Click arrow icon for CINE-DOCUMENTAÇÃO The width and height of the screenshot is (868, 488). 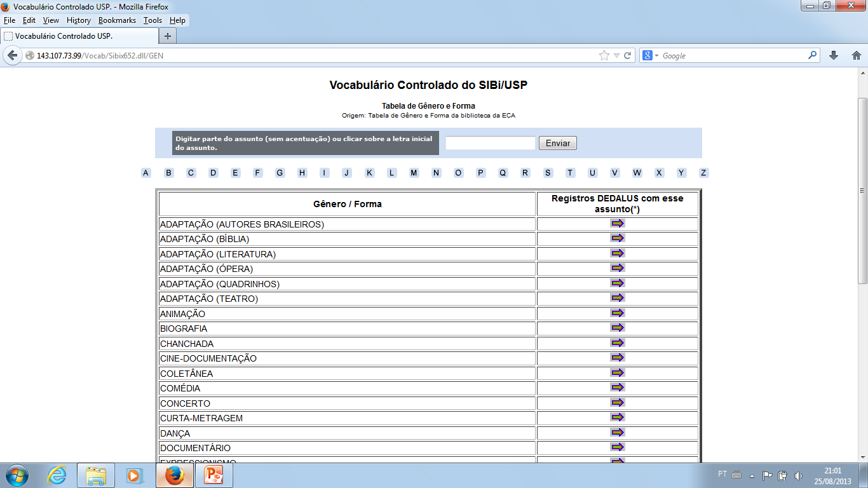pos(618,358)
